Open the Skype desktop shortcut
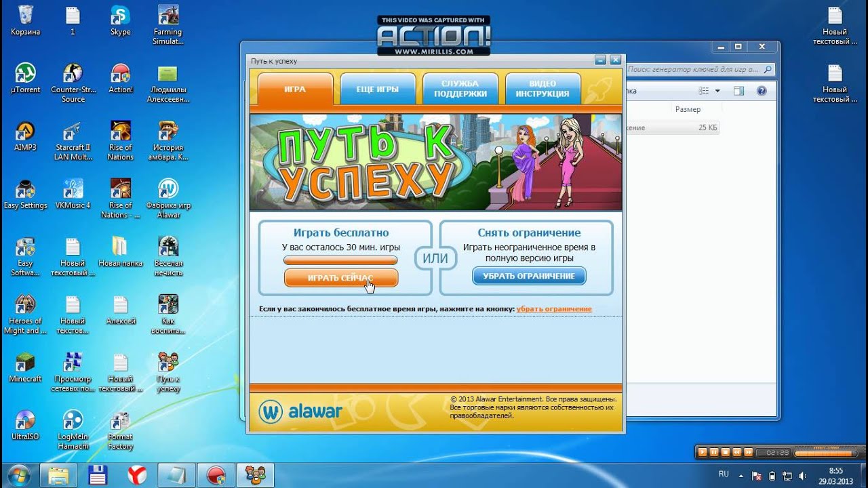 (121, 20)
